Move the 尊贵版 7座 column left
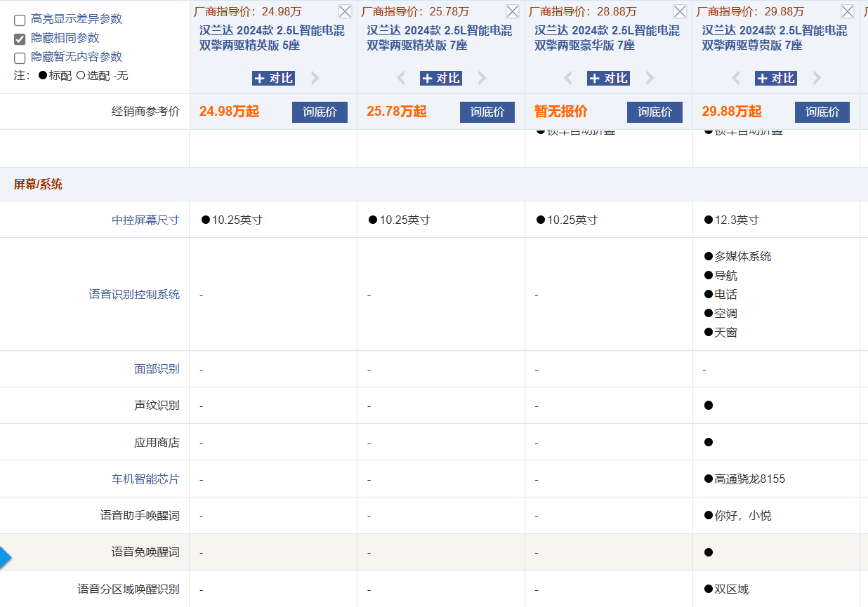Viewport: 868px width, 607px height. (x=736, y=78)
